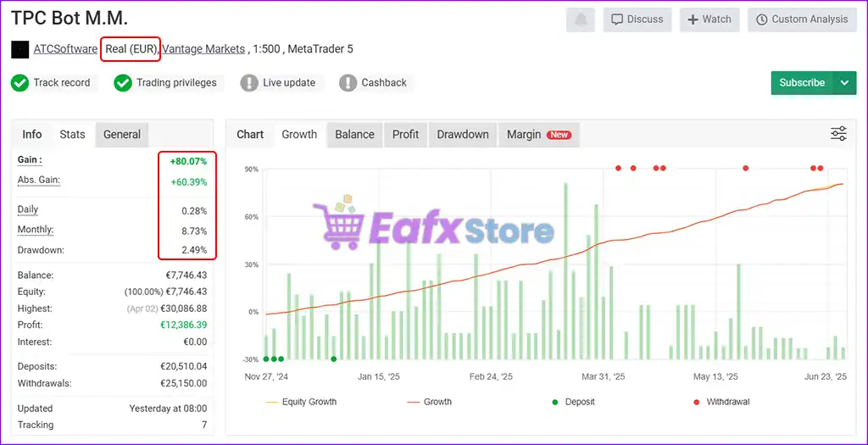
Task: Click the +80.07% gain value
Action: (188, 162)
